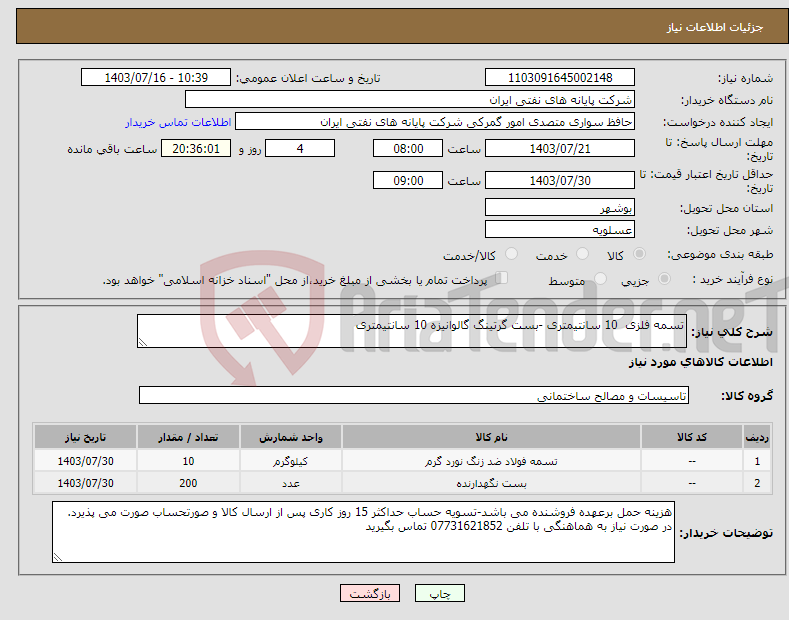Click the validity time field 09:00
This screenshot has width=789, height=620.
(x=408, y=180)
